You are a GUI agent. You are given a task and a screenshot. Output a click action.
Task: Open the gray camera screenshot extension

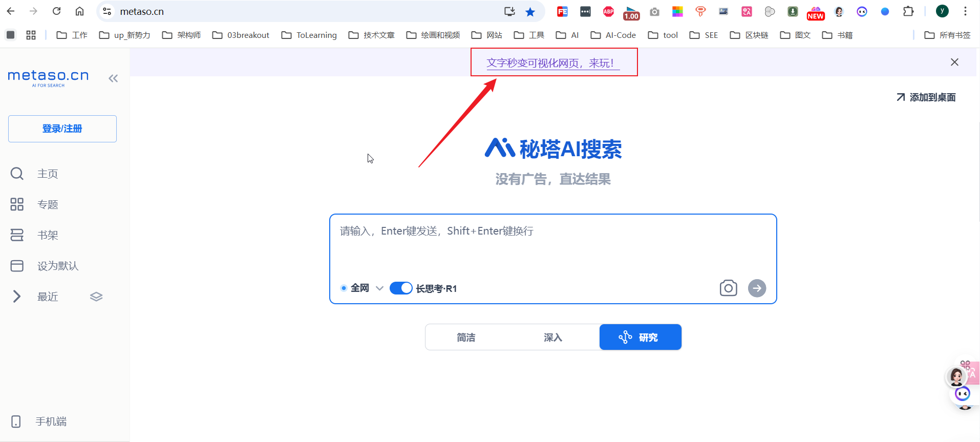[654, 12]
